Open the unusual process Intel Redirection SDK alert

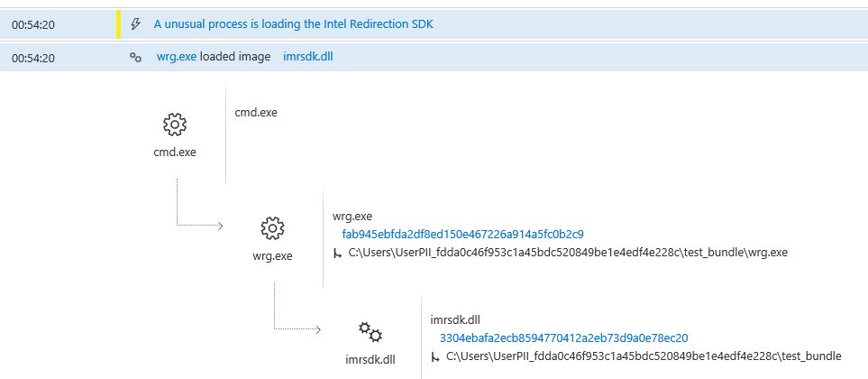[x=294, y=24]
